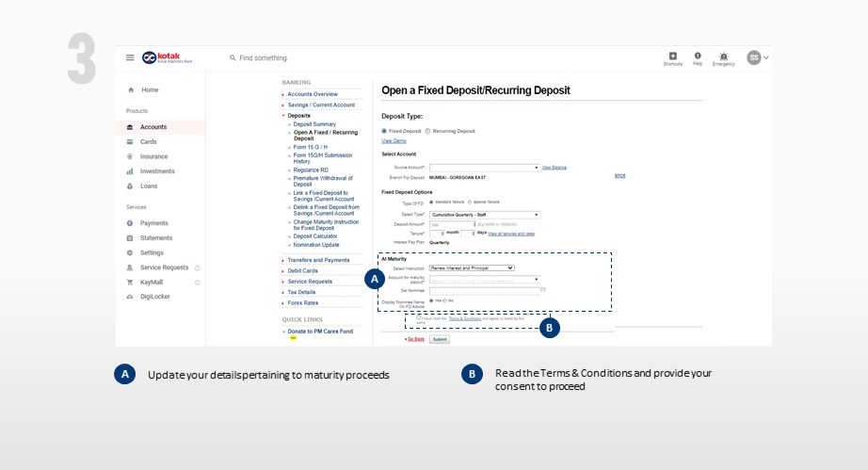Screen dimensions: 868x470
Task: Click the Submit button
Action: [x=440, y=339]
